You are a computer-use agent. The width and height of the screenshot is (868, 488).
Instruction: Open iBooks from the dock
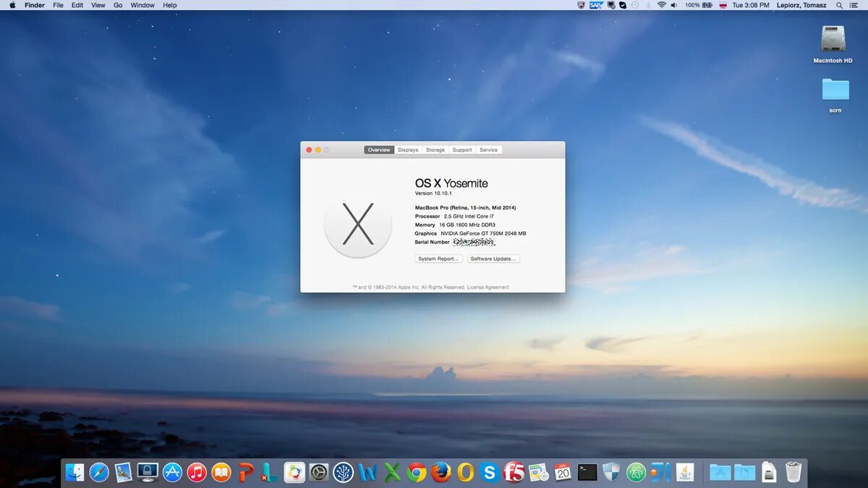pyautogui.click(x=221, y=473)
